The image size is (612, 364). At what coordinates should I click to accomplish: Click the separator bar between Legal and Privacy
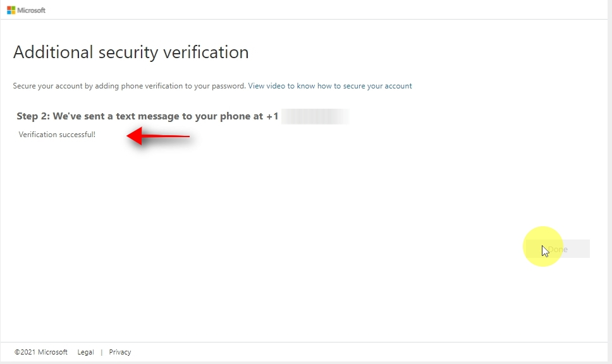coord(101,352)
